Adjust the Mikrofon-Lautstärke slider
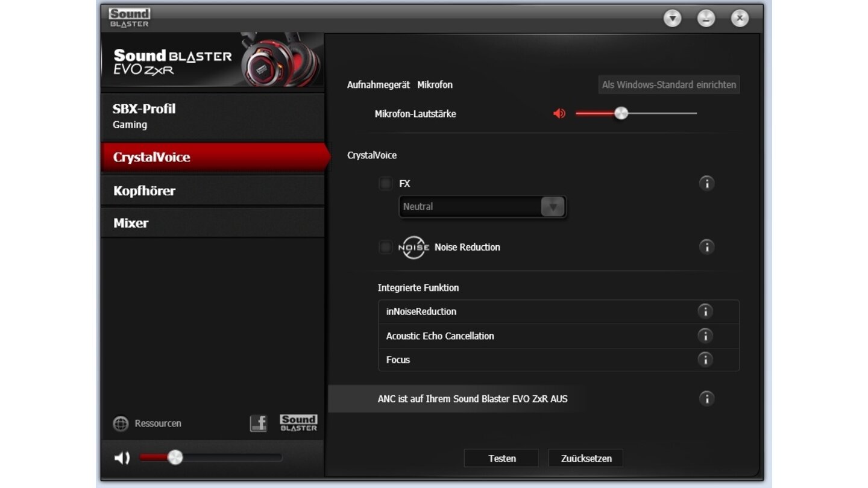 [x=636, y=113]
